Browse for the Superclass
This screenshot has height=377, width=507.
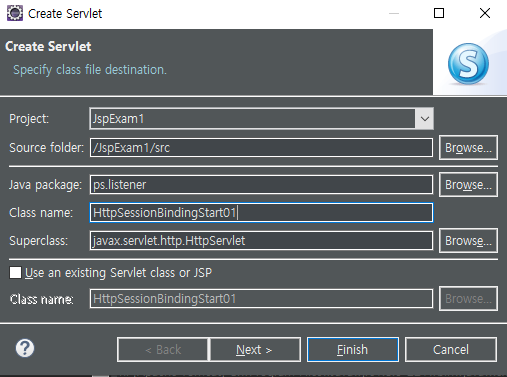click(x=468, y=241)
